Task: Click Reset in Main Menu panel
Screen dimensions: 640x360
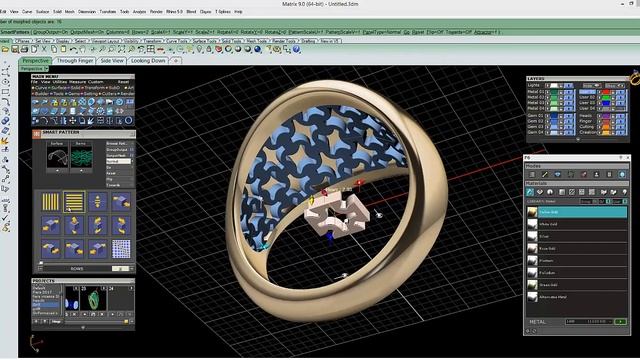Action: (x=123, y=82)
